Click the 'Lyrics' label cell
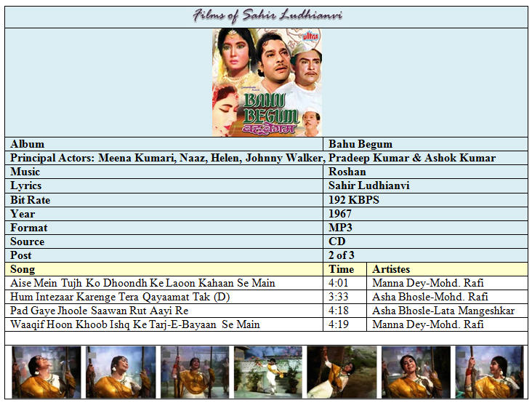Viewport: 532px width, 403px height. pos(164,185)
